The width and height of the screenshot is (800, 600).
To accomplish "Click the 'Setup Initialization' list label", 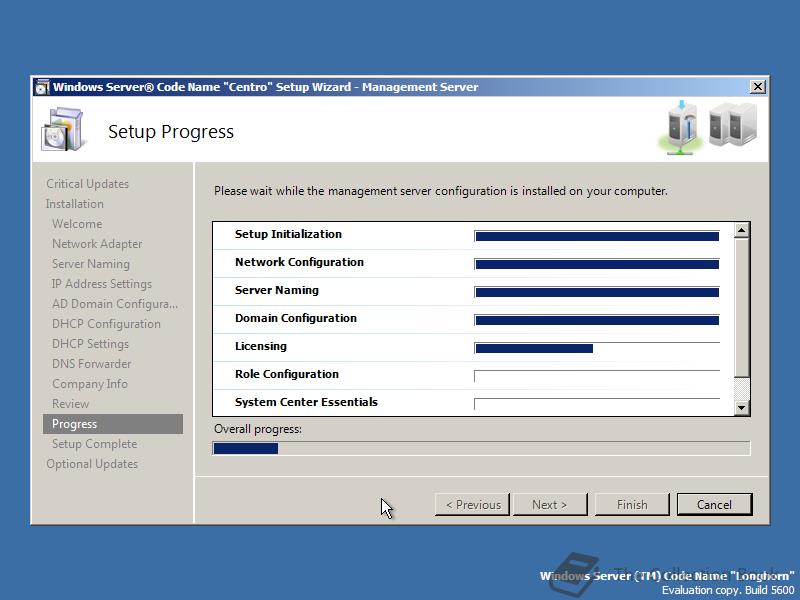I will (288, 234).
